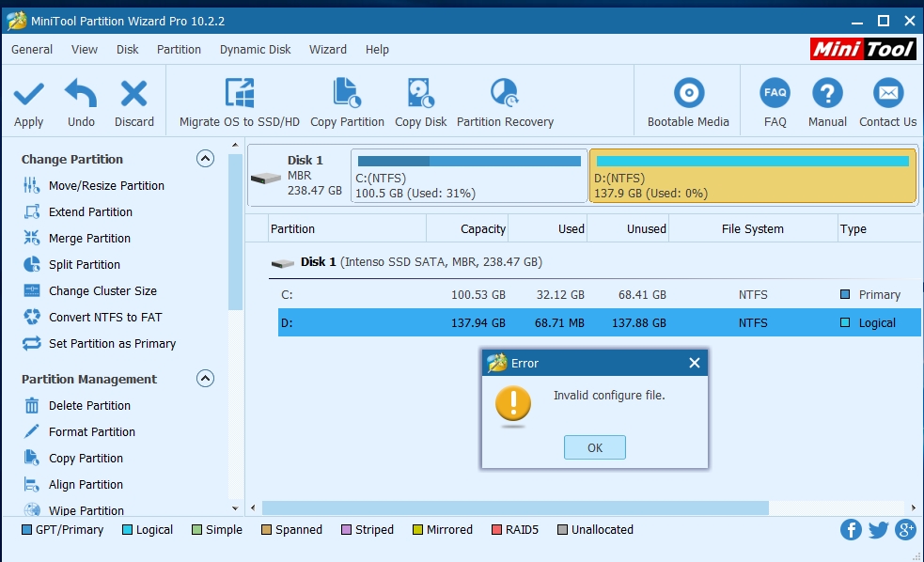Open MiniTool Google Plus icon
This screenshot has height=562, width=924.
(x=906, y=530)
